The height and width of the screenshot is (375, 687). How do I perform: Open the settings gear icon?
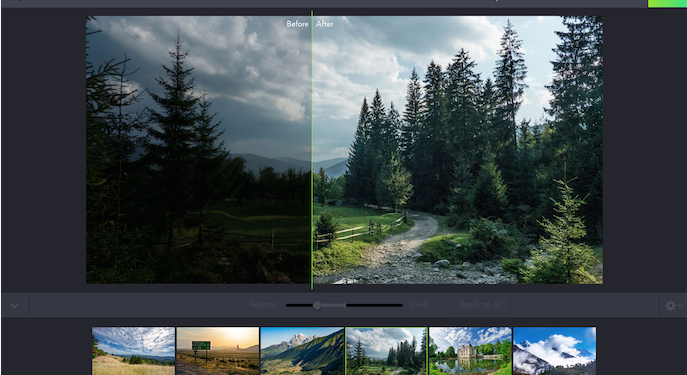(670, 305)
